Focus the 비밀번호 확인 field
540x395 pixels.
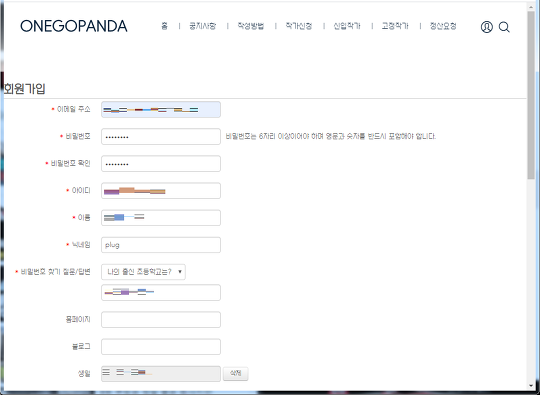161,164
